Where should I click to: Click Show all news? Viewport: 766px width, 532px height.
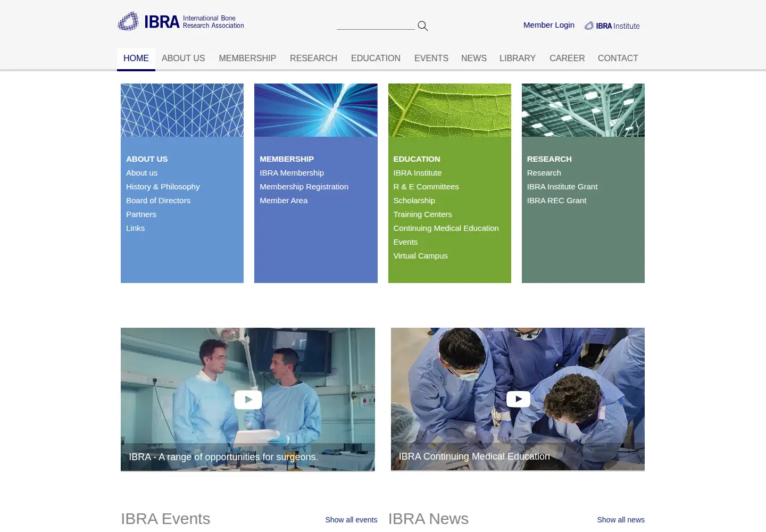pos(621,520)
